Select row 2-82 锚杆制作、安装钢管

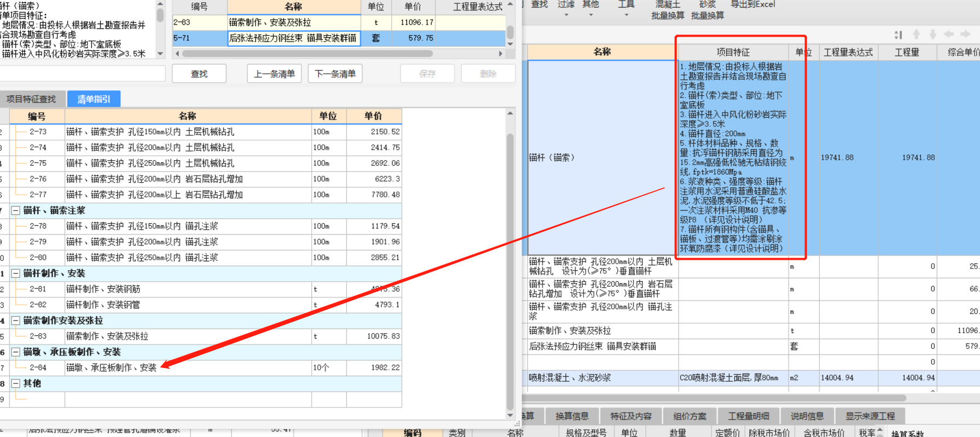[201, 305]
